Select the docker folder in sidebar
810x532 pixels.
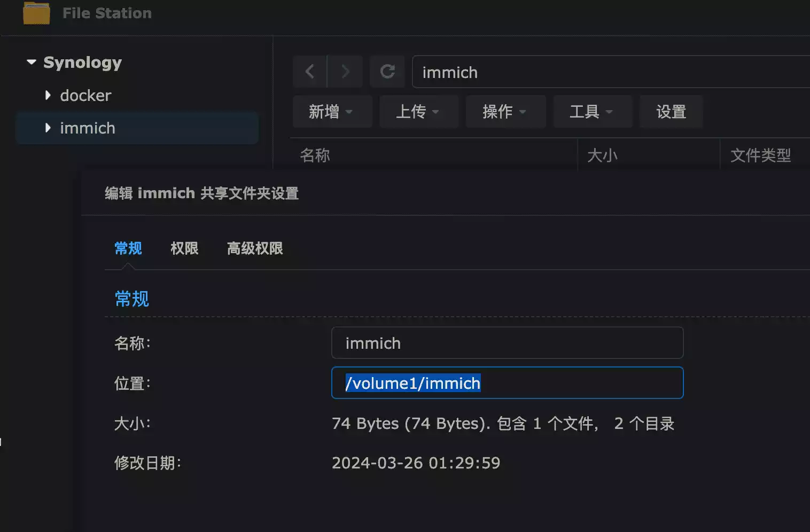pos(85,96)
